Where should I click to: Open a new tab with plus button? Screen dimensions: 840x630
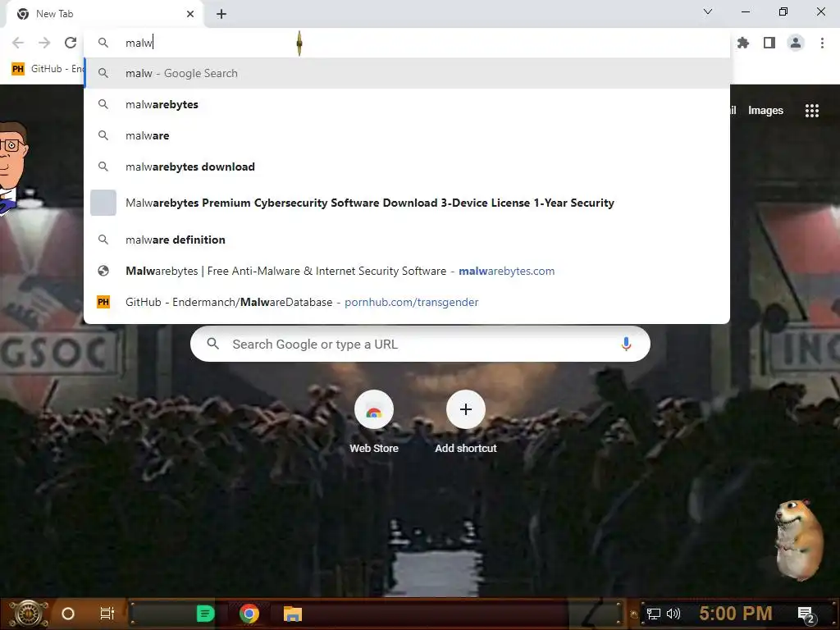click(221, 14)
